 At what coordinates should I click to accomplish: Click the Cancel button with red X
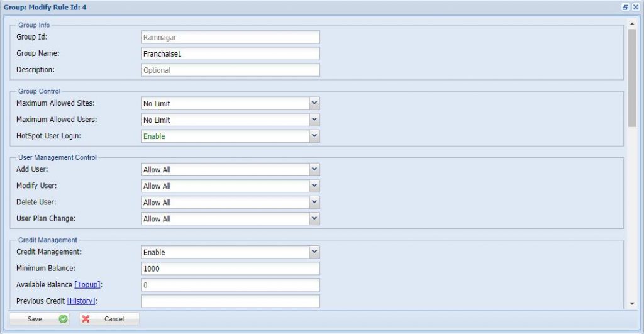click(x=109, y=319)
